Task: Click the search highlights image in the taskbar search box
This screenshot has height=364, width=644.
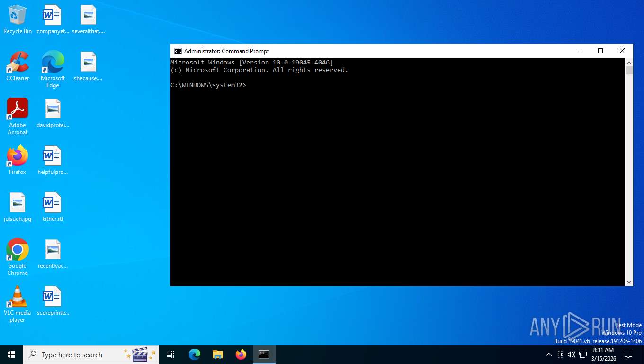Action: point(140,355)
